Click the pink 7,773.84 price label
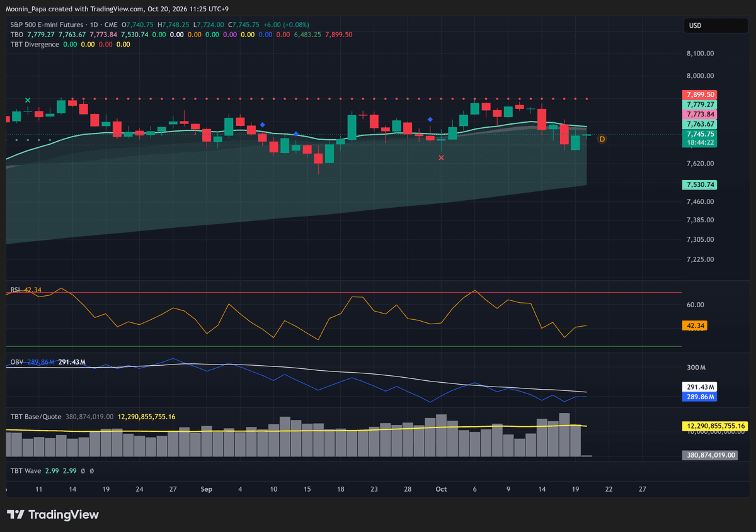Image resolution: width=756 pixels, height=532 pixels. [x=700, y=115]
